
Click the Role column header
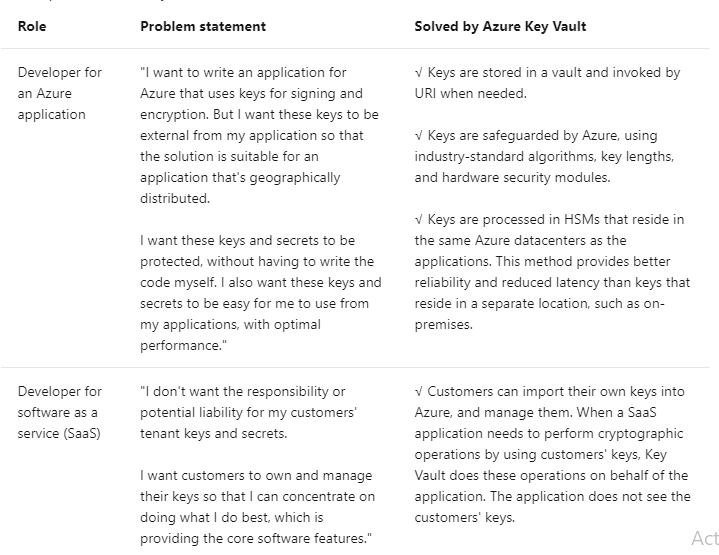(32, 26)
